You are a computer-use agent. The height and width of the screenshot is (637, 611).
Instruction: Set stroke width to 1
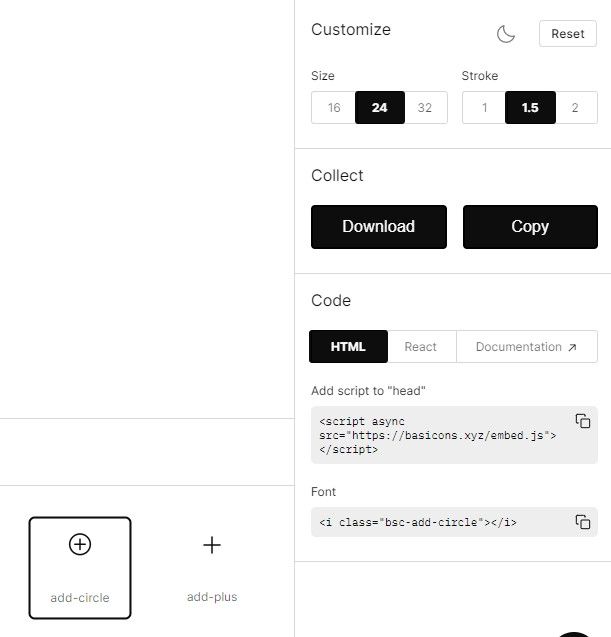[484, 108]
